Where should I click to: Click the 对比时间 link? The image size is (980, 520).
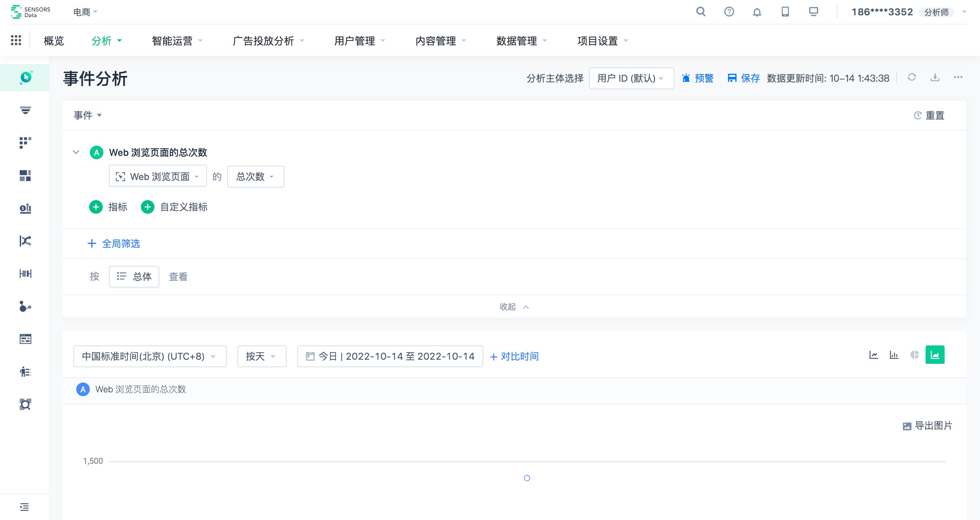tap(514, 356)
